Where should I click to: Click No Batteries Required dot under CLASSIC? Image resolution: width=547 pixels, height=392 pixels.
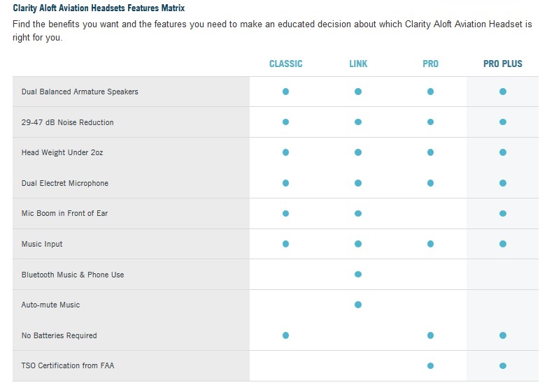[x=285, y=335]
